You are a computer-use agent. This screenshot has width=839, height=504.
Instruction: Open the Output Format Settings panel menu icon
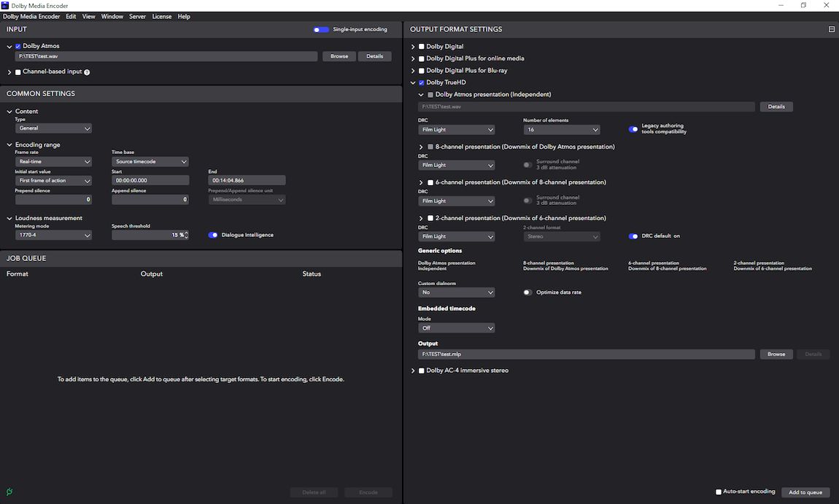831,29
